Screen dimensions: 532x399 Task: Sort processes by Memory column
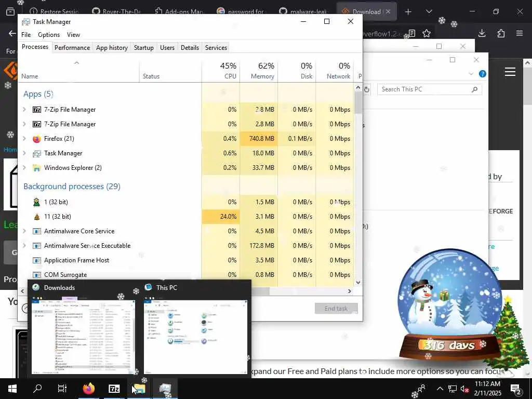click(259, 71)
